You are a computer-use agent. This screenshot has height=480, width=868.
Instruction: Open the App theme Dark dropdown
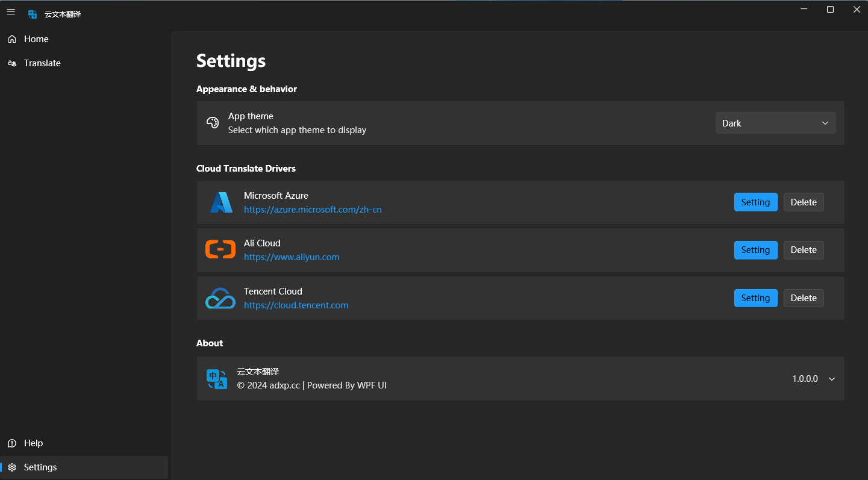point(775,123)
